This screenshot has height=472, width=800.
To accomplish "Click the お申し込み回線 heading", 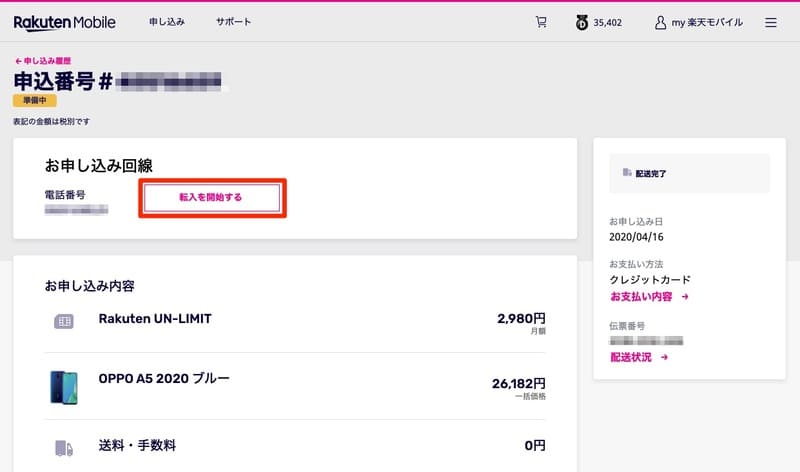I will (x=98, y=165).
